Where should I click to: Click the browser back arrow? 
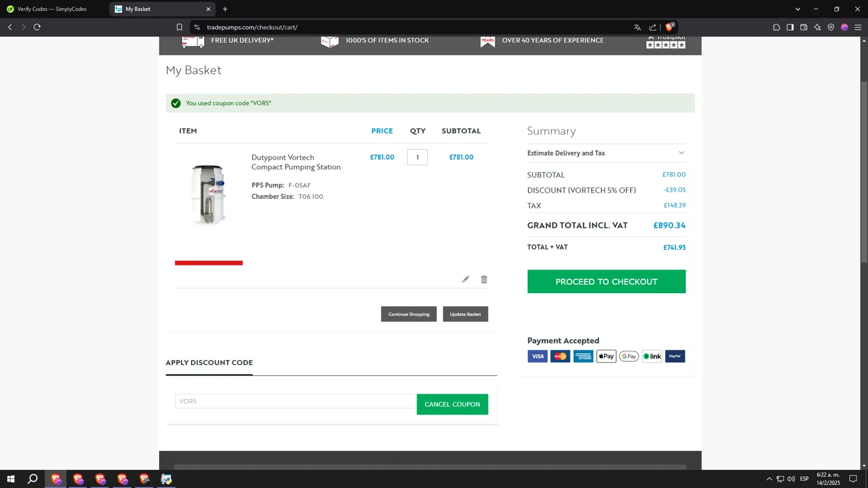pyautogui.click(x=10, y=27)
